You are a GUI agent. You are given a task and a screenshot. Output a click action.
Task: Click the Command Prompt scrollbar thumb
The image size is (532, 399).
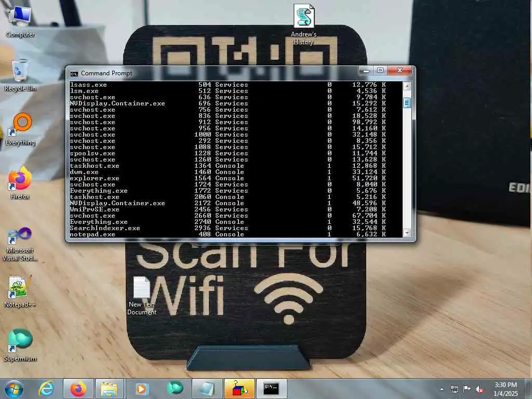407,103
